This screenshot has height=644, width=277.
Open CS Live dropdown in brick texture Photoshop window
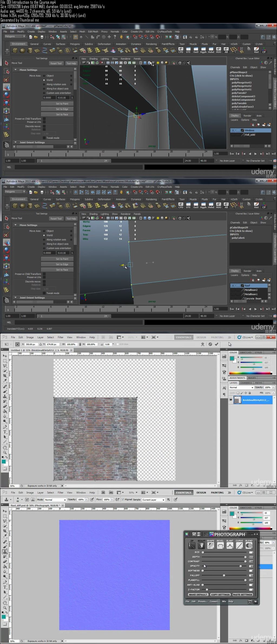click(245, 337)
